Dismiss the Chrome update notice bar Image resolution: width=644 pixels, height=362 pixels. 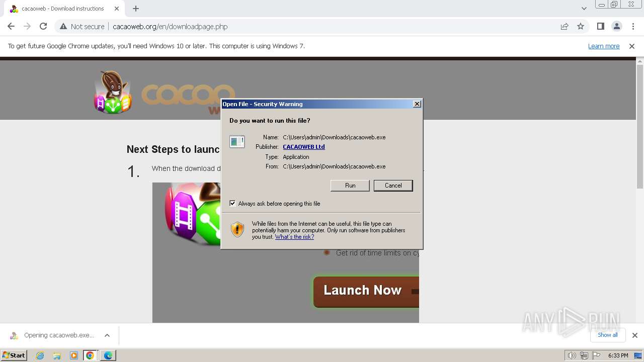[632, 46]
